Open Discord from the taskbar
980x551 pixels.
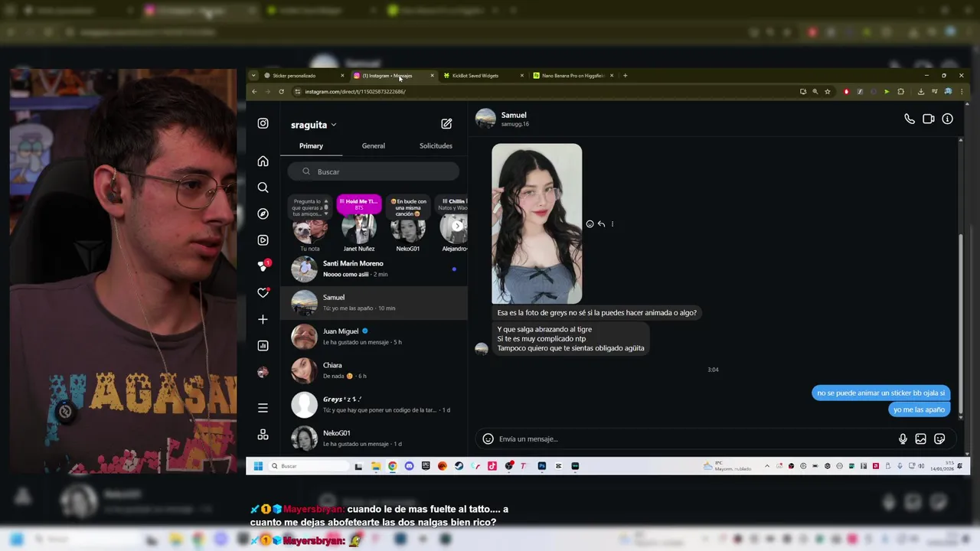pyautogui.click(x=409, y=466)
